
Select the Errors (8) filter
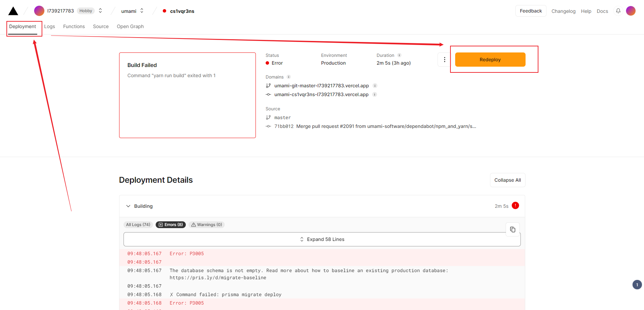(171, 225)
